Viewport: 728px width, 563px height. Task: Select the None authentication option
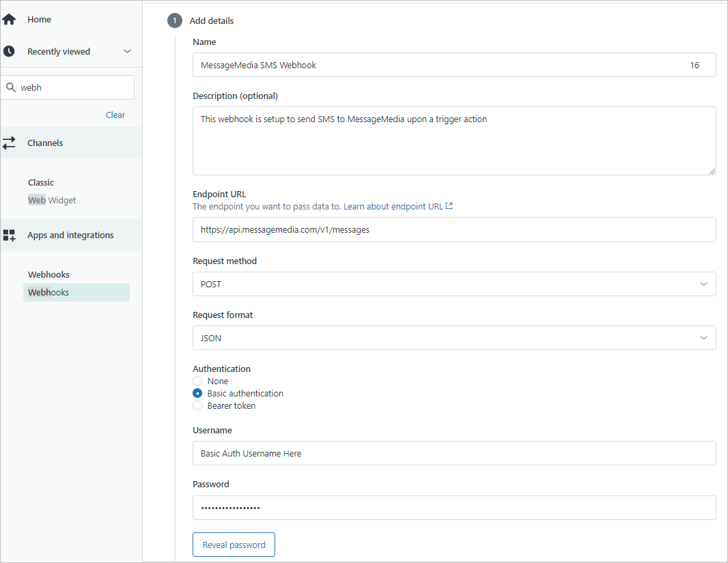point(197,381)
